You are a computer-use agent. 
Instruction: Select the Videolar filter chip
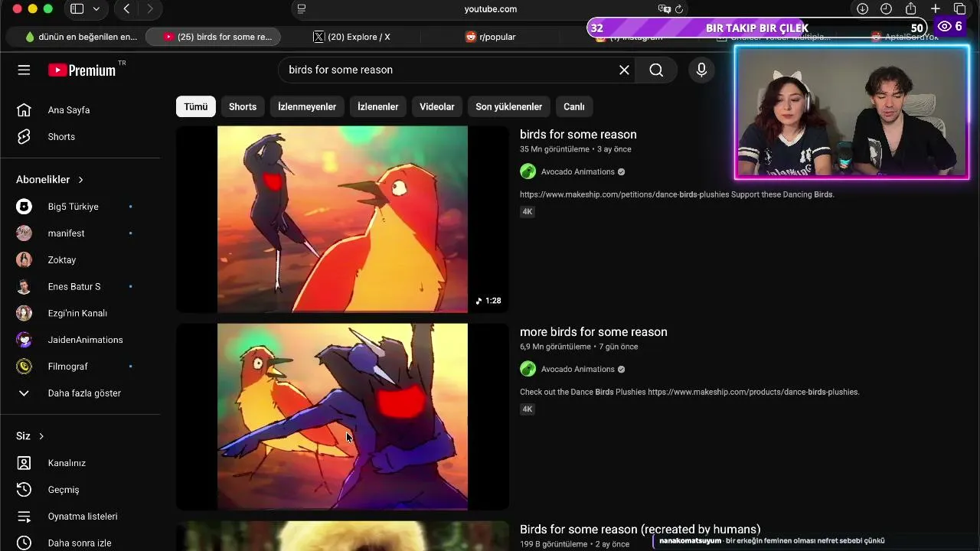437,106
